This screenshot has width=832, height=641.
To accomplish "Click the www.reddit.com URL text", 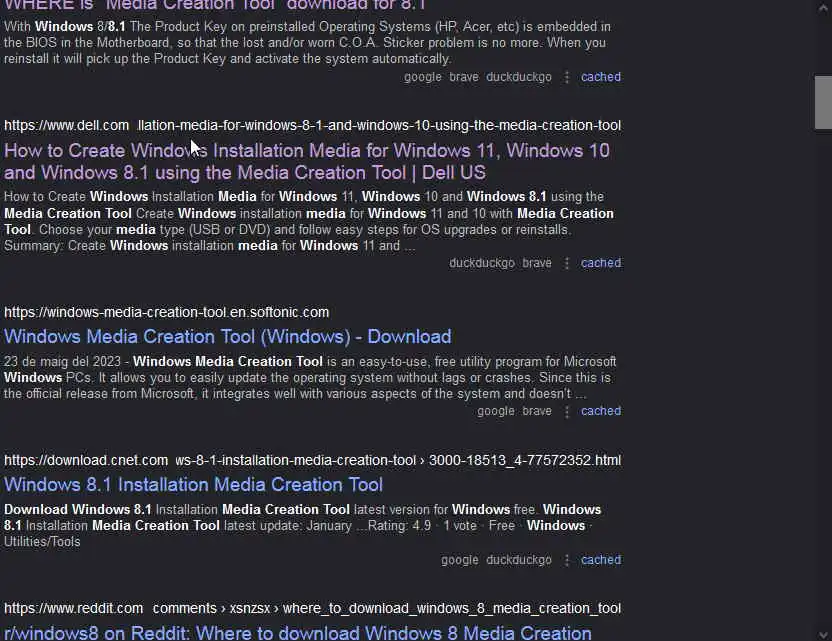I will 74,608.
